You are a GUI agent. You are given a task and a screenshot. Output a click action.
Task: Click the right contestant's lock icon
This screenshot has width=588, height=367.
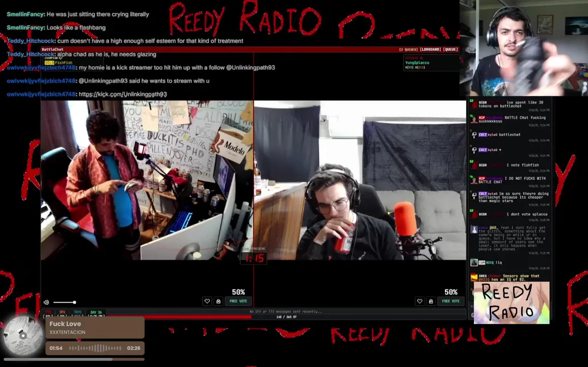[x=431, y=301]
